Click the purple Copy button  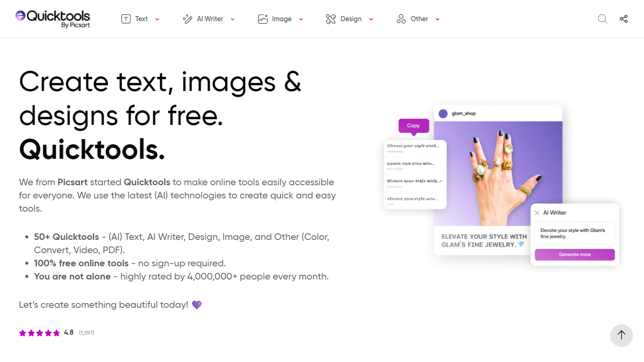pyautogui.click(x=413, y=126)
